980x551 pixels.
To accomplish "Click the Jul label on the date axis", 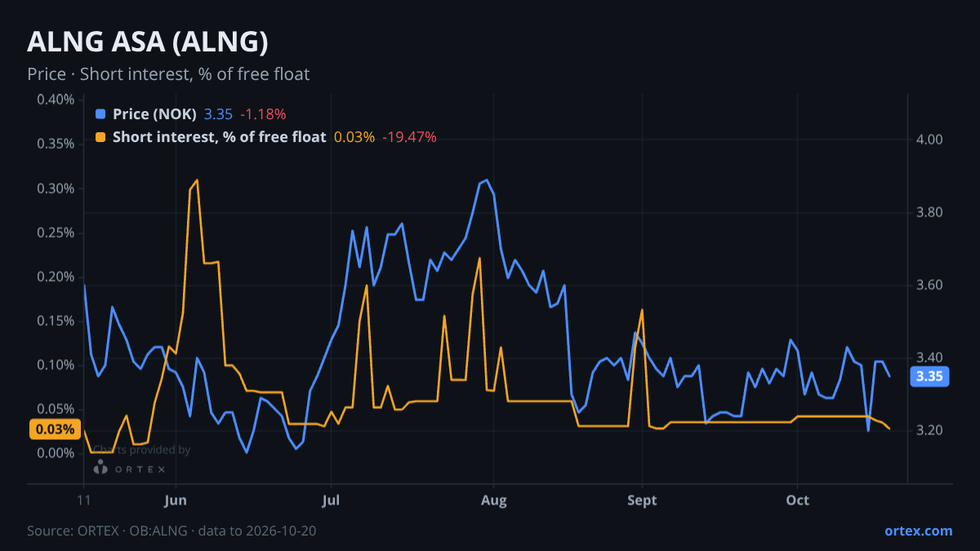I will tap(331, 500).
